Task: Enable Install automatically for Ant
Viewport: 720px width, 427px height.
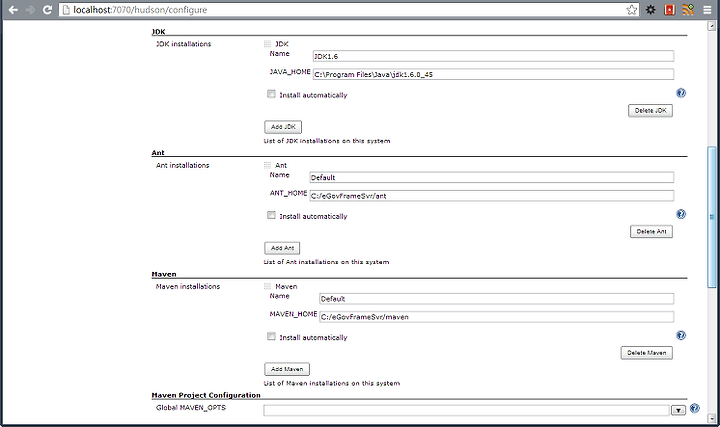Action: click(x=271, y=215)
